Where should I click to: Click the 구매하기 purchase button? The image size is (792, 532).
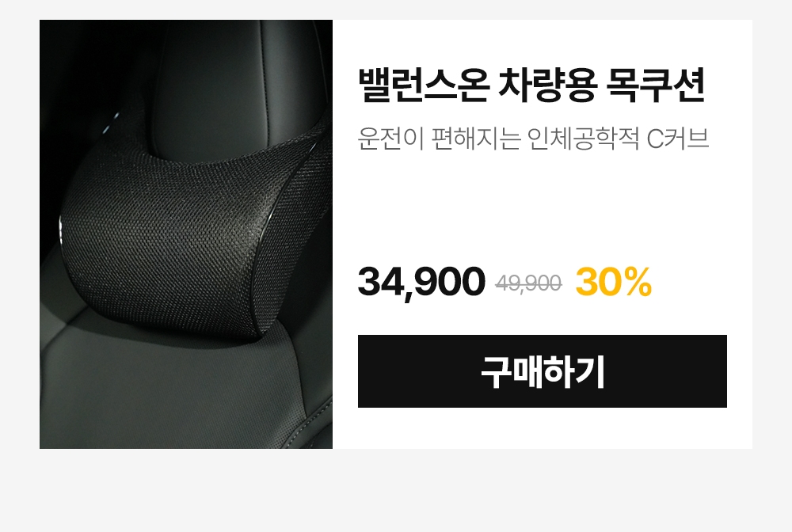[542, 371]
